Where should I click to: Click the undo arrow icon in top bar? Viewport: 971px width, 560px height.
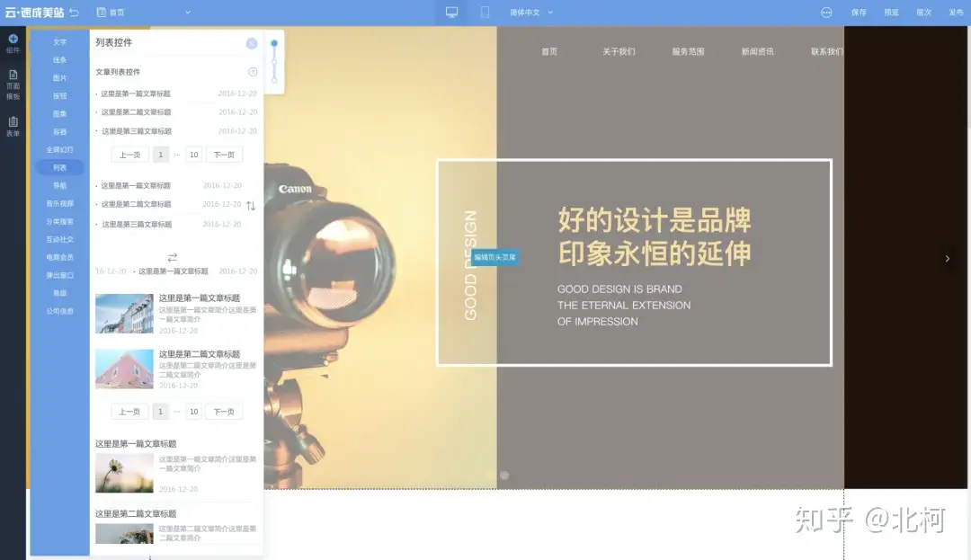74,13
